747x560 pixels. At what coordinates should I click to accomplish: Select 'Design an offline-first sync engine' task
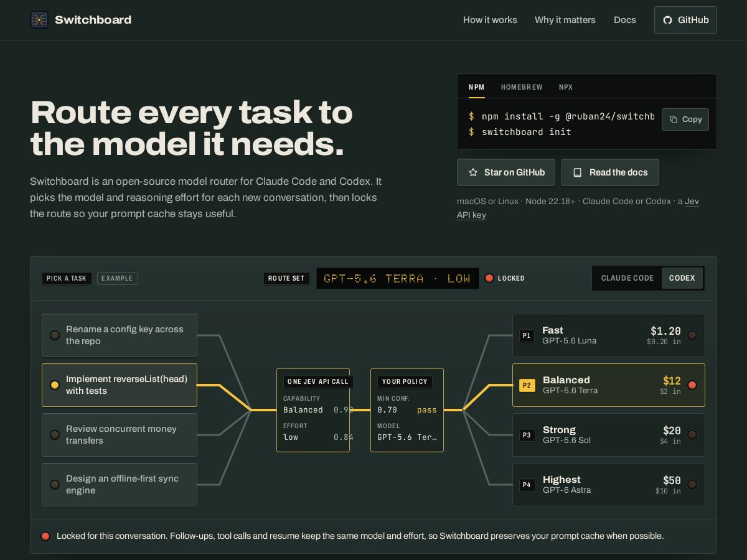(x=120, y=485)
